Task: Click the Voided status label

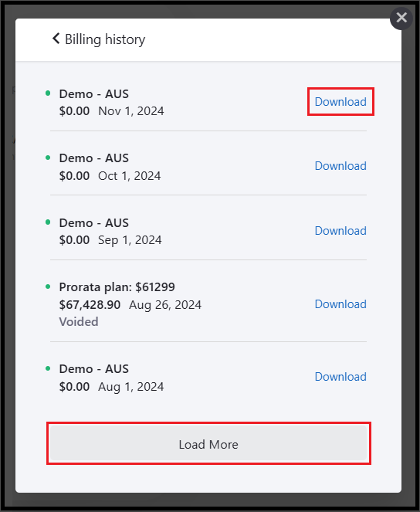Action: 79,322
